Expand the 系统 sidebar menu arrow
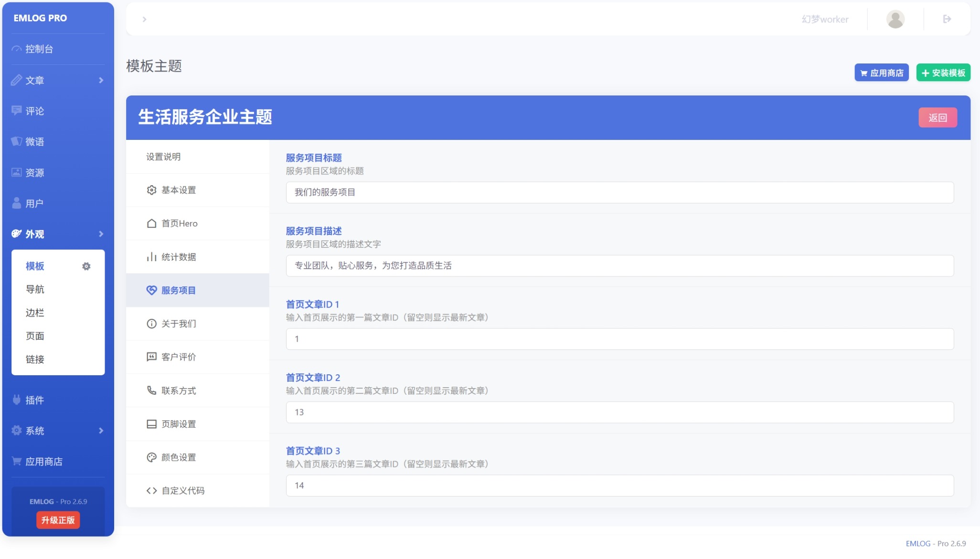Viewport: 980px width, 559px height. pyautogui.click(x=101, y=431)
